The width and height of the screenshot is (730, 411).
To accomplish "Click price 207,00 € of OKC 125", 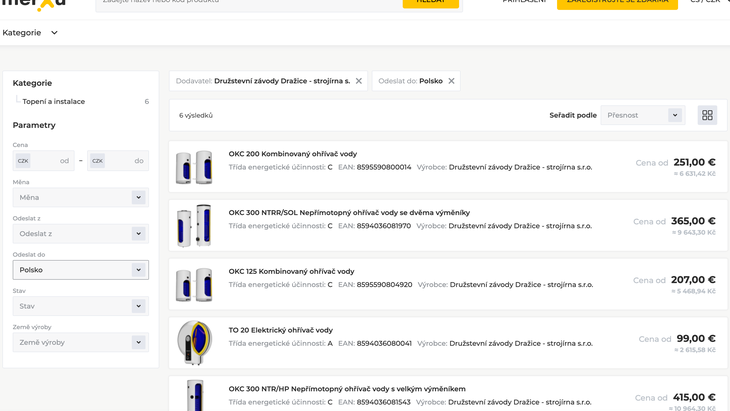I will (x=693, y=279).
